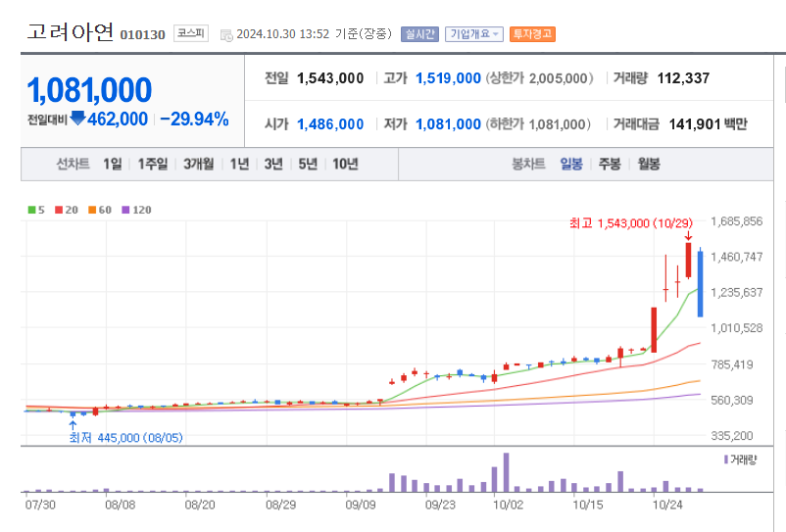
Task: Click the blue down-arrow price change icon
Action: (x=77, y=119)
